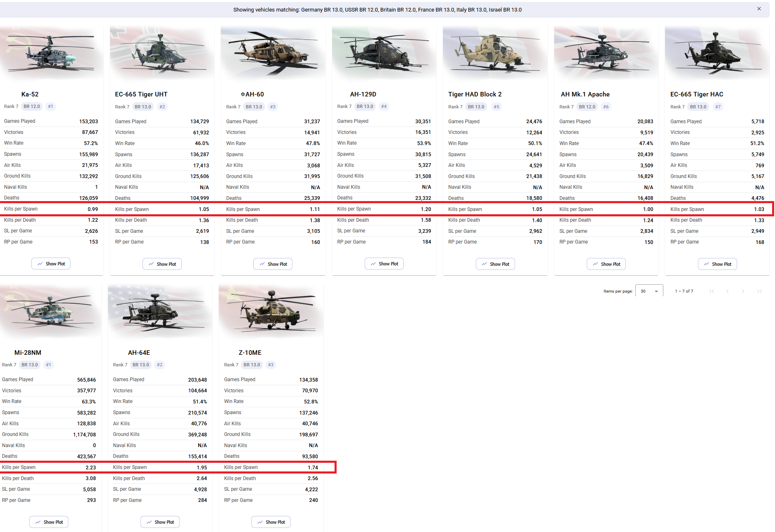Click the AH-64E helicopter thumbnail

click(160, 311)
